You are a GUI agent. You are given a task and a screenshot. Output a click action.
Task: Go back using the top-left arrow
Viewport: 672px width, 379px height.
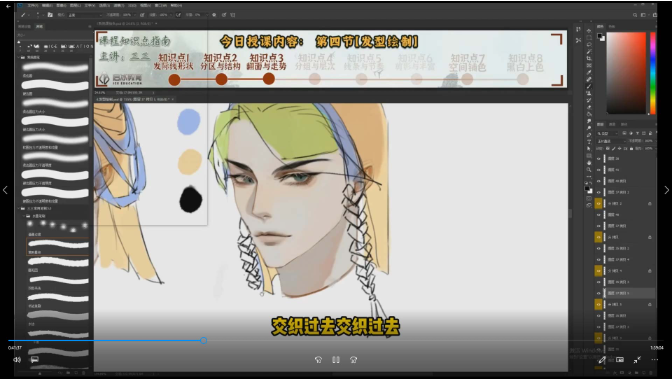tap(8, 6)
